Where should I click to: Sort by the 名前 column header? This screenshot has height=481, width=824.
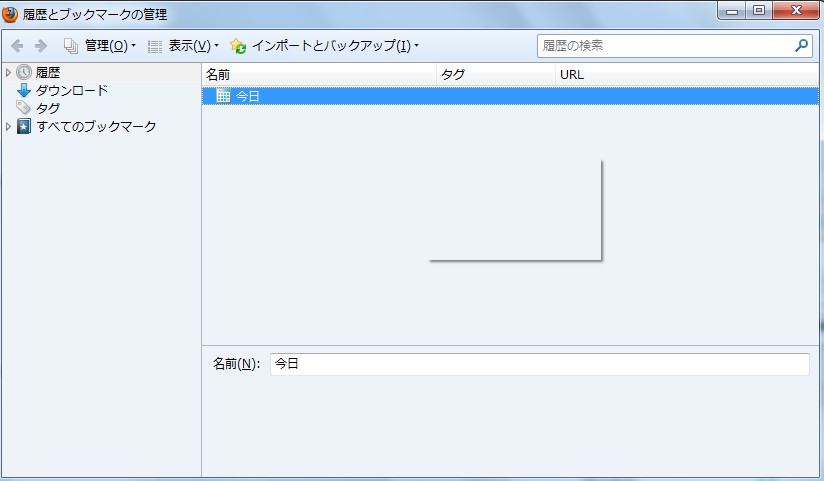pyautogui.click(x=318, y=74)
